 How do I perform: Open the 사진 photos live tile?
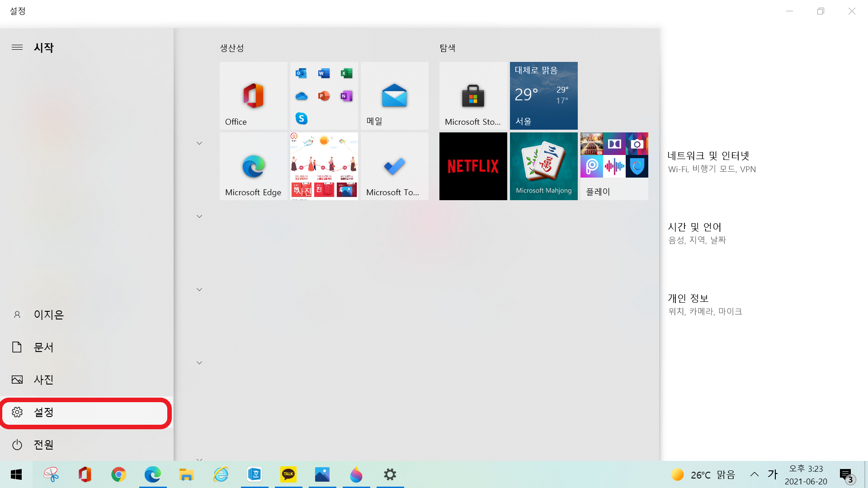pyautogui.click(x=324, y=166)
